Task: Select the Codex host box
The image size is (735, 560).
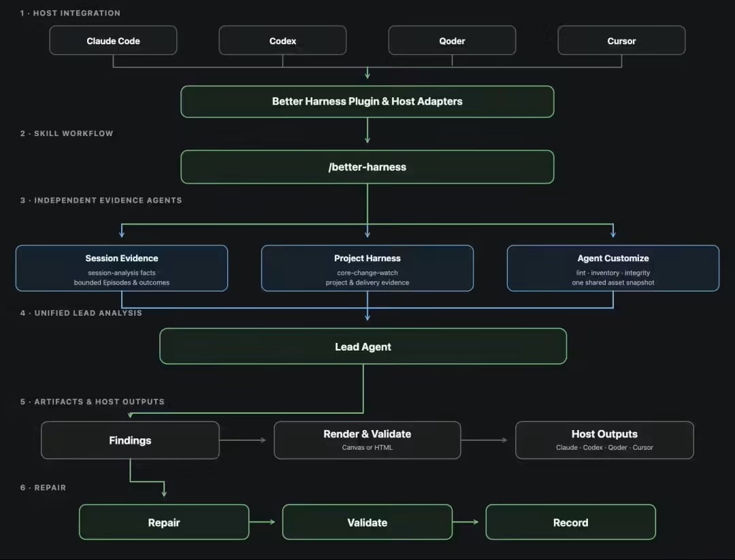Action: click(x=282, y=40)
